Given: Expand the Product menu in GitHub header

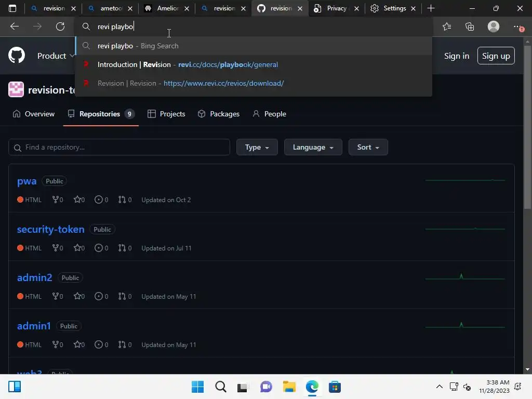Looking at the screenshot, I should tap(56, 56).
